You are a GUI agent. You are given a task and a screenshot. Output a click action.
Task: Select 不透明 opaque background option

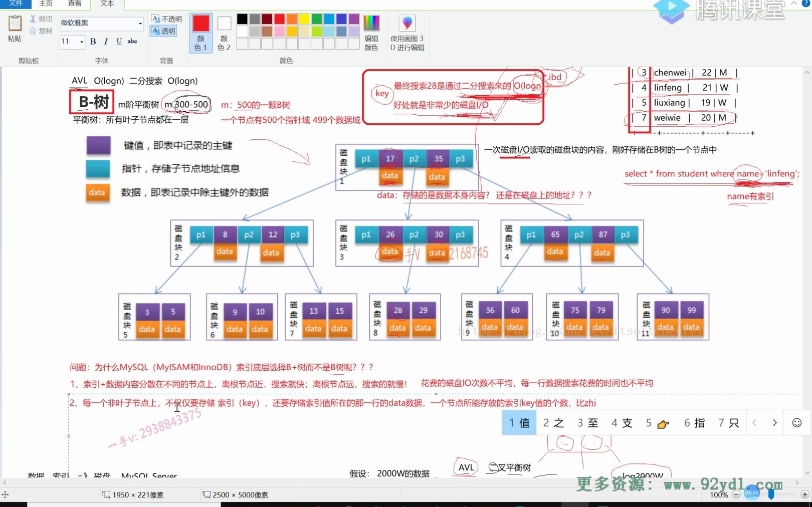point(166,19)
